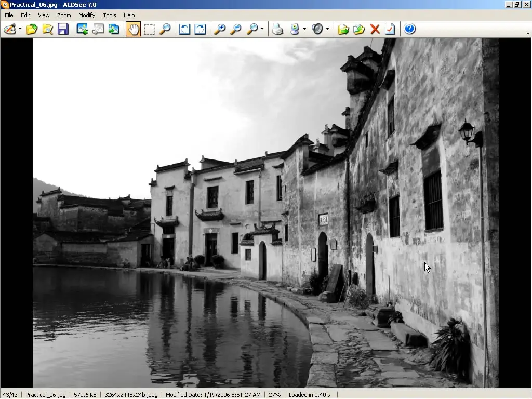The height and width of the screenshot is (399, 532).
Task: Expand the zoom level dropdown arrow
Action: pos(262,29)
